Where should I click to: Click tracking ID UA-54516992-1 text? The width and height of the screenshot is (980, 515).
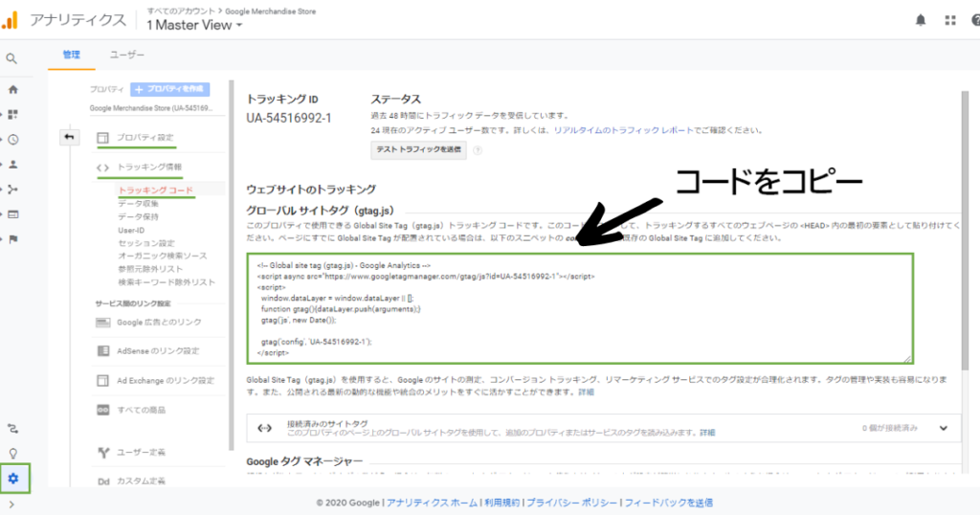click(x=289, y=118)
